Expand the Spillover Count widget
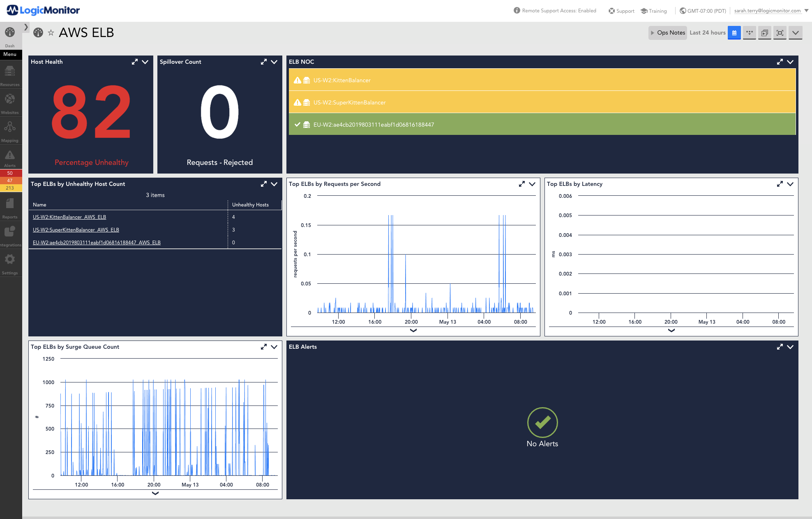 tap(263, 62)
